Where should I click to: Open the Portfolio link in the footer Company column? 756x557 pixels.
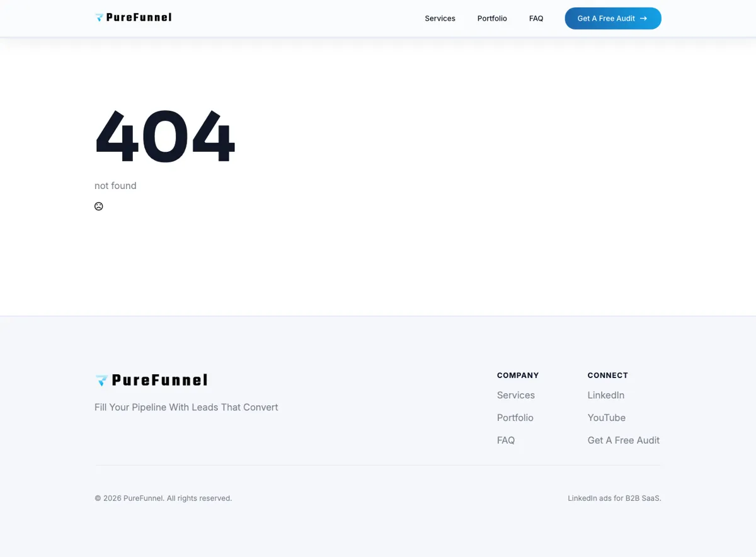click(515, 418)
